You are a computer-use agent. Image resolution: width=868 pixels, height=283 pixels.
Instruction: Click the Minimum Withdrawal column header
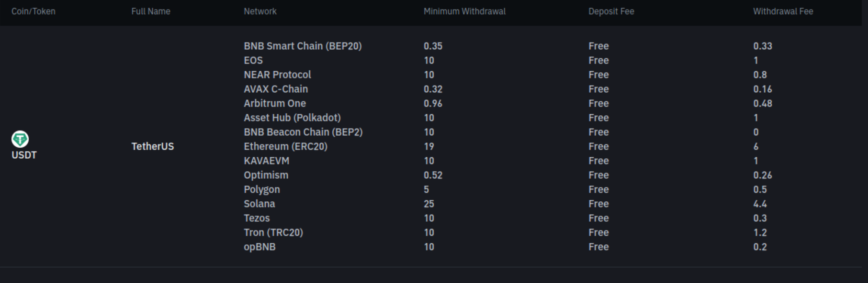[x=464, y=11]
